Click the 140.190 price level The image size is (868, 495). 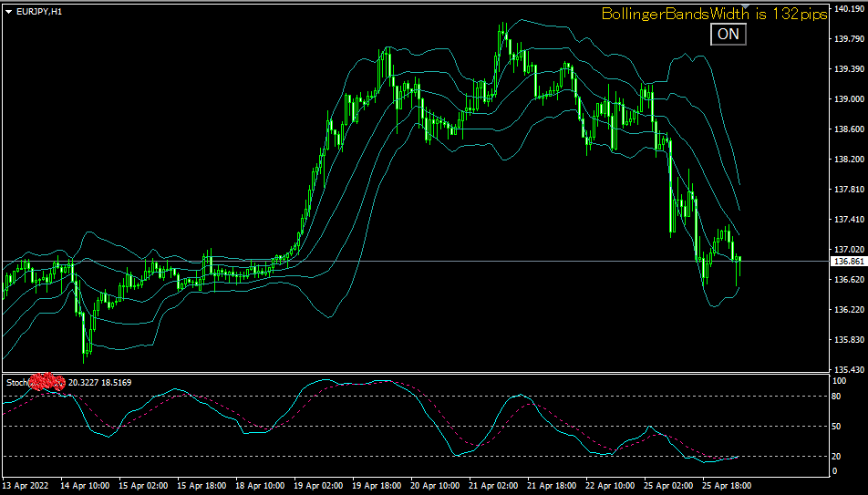click(849, 9)
